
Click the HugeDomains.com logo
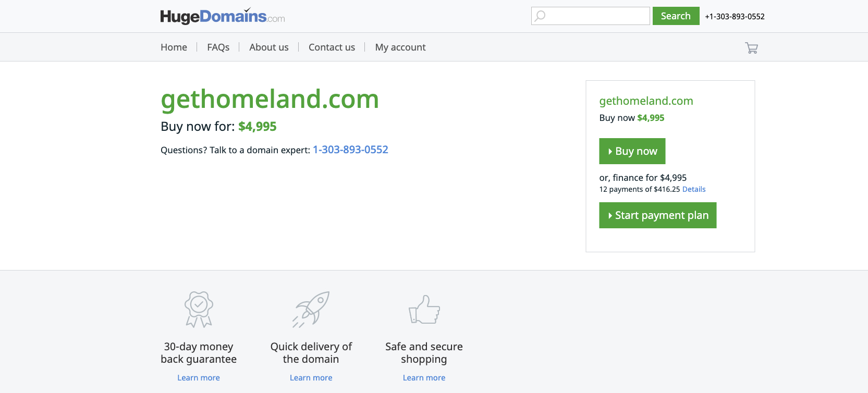(223, 16)
